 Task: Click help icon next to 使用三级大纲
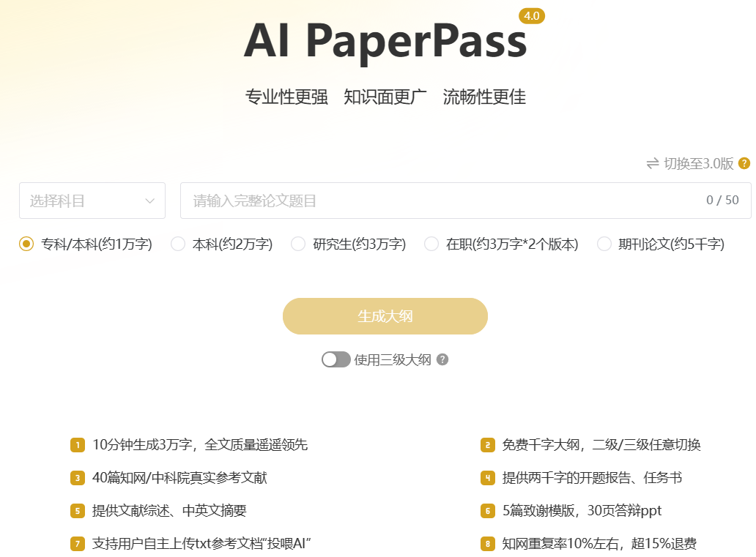pos(442,359)
